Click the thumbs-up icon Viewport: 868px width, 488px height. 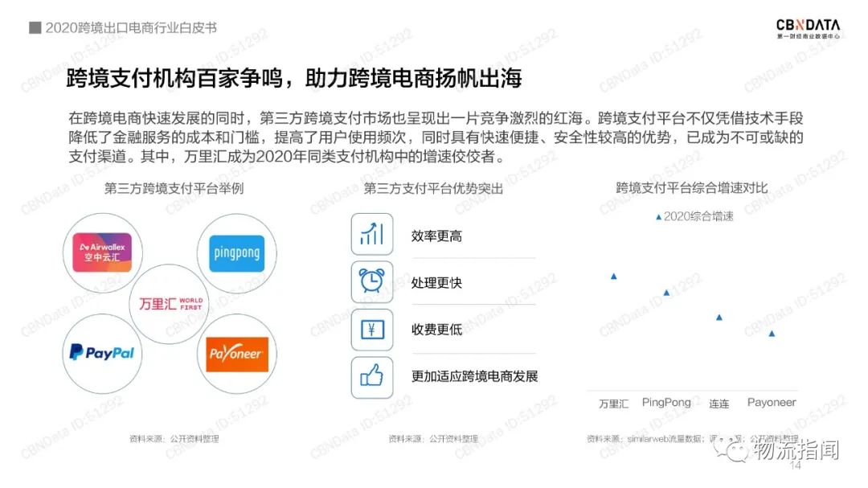point(372,377)
